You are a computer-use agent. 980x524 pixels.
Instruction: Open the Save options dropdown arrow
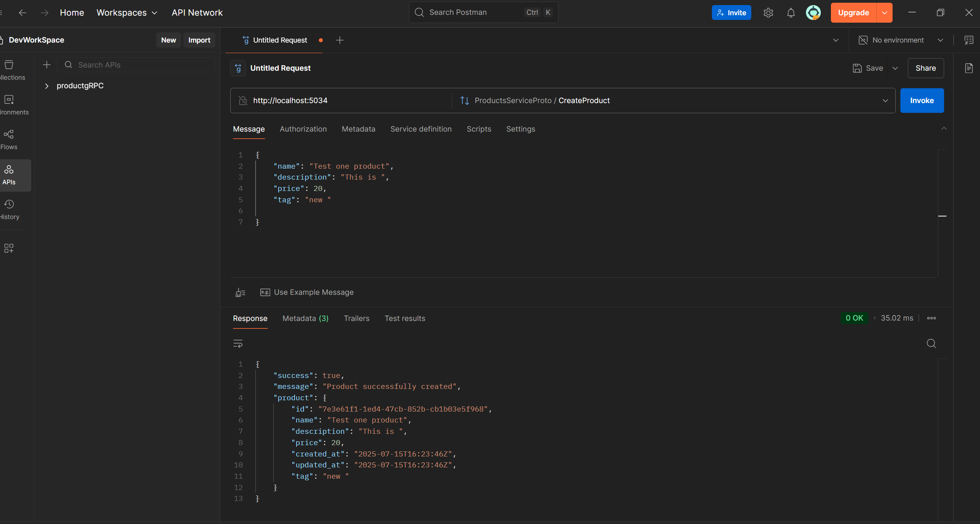coord(895,68)
